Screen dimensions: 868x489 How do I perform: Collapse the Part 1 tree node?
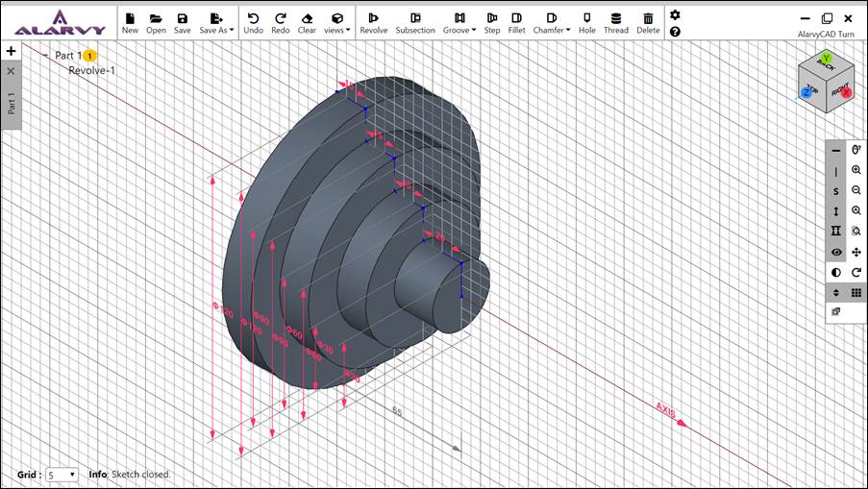(x=45, y=56)
